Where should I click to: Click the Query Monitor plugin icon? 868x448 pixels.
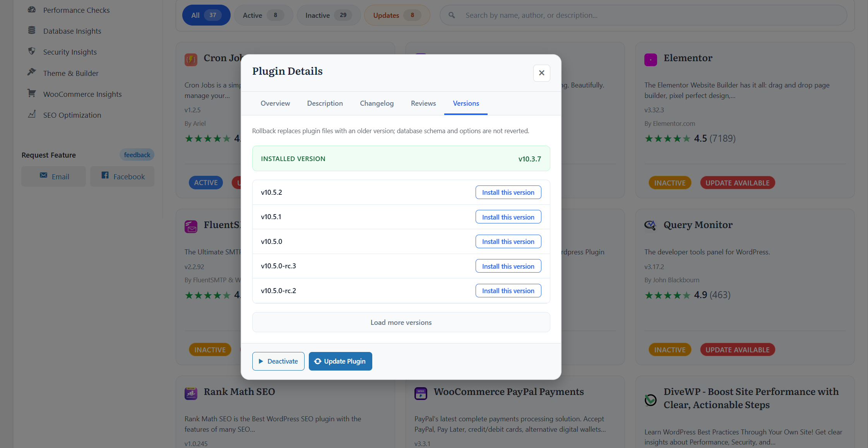pos(651,225)
